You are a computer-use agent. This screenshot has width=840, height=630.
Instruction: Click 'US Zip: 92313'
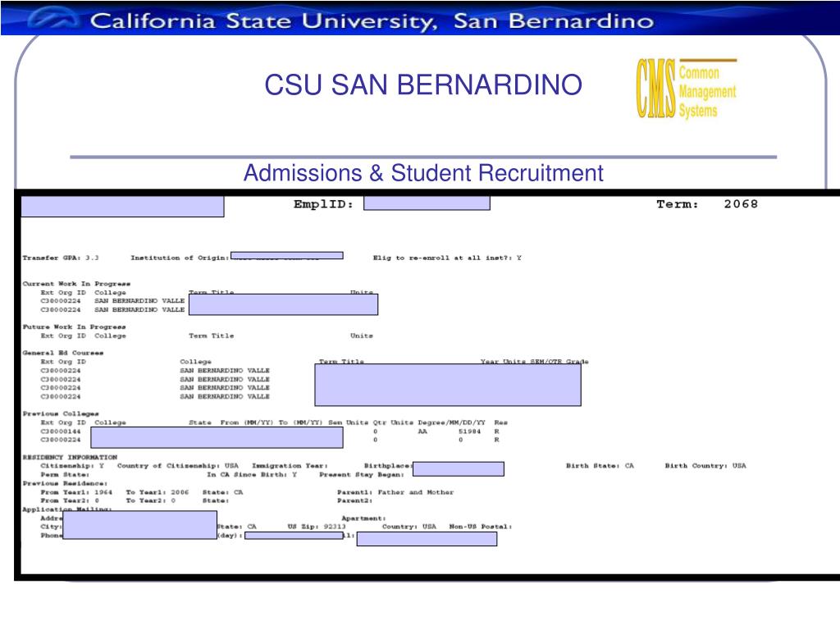(x=317, y=527)
